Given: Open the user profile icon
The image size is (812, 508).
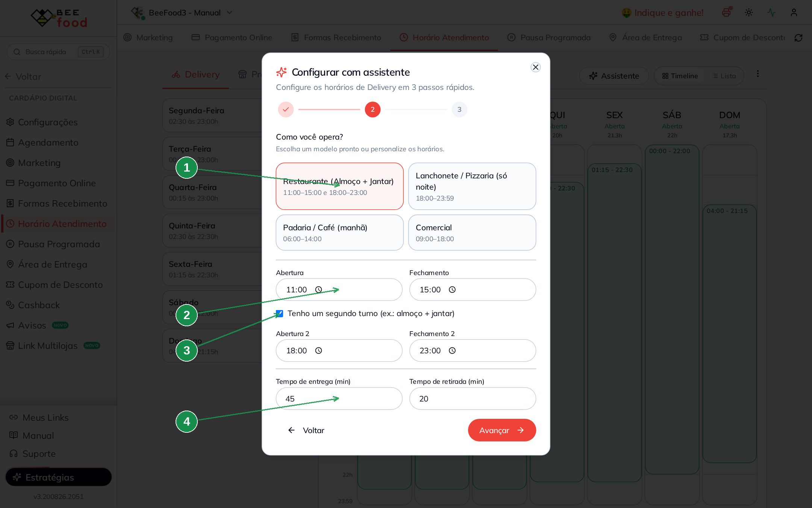Looking at the screenshot, I should [794, 12].
